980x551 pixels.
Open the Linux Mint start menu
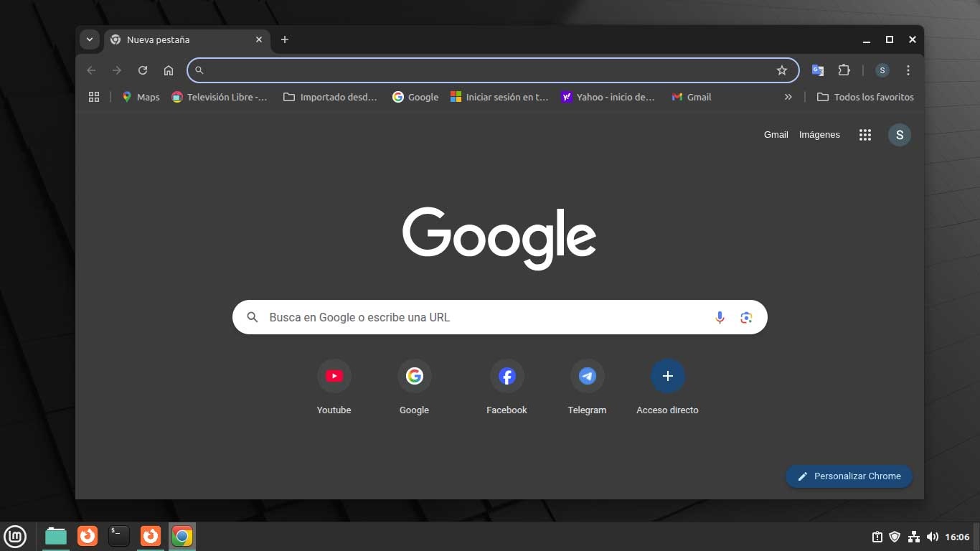coord(15,536)
